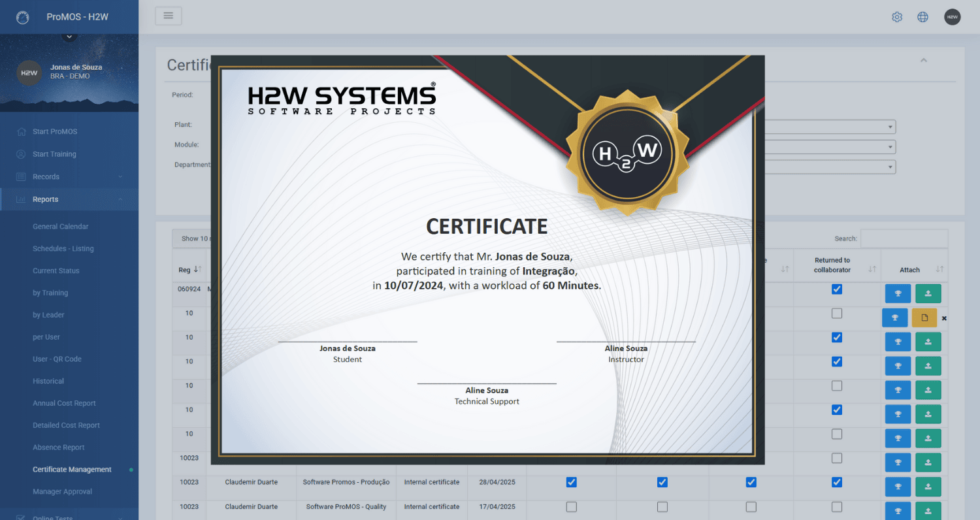Click the hamburger menu toggle button
Viewport: 980px width, 520px height.
coord(168,16)
